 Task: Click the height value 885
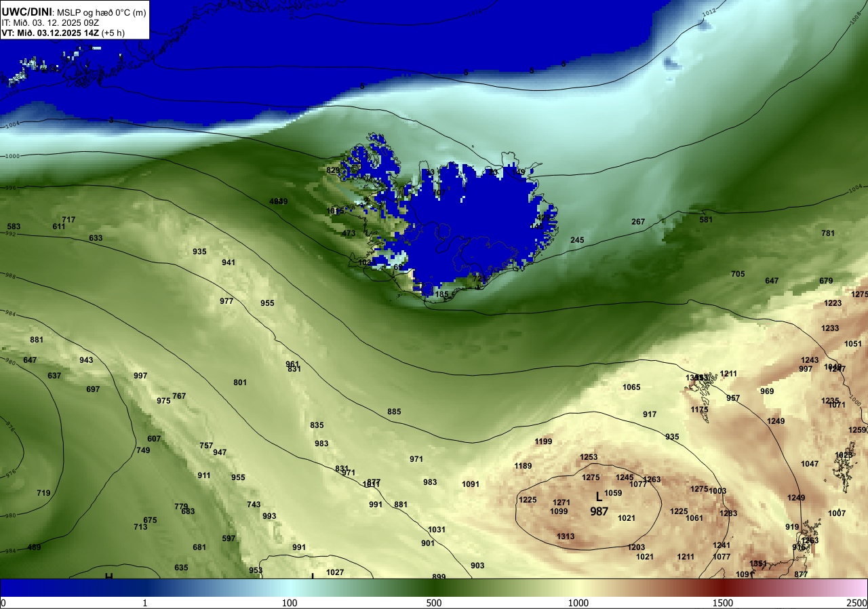394,412
